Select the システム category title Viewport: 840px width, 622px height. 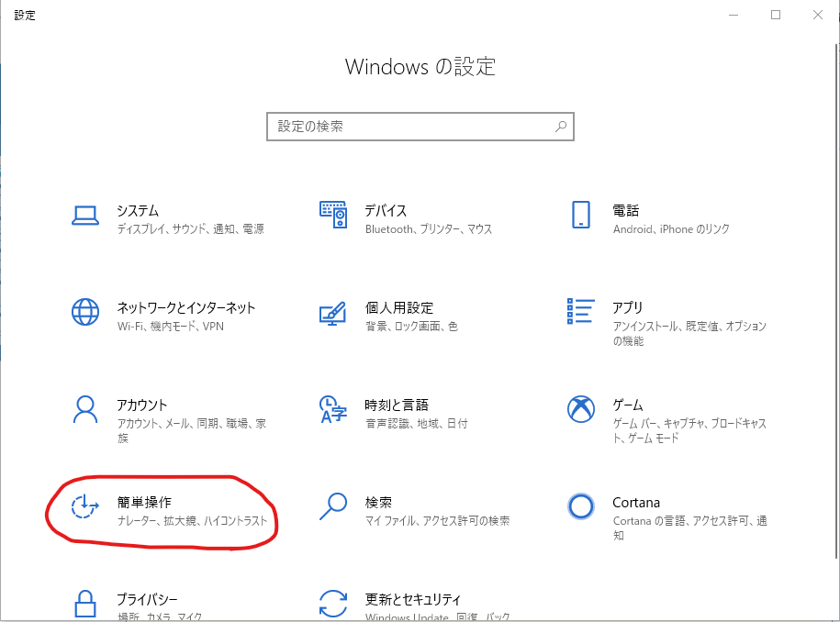[x=139, y=210]
